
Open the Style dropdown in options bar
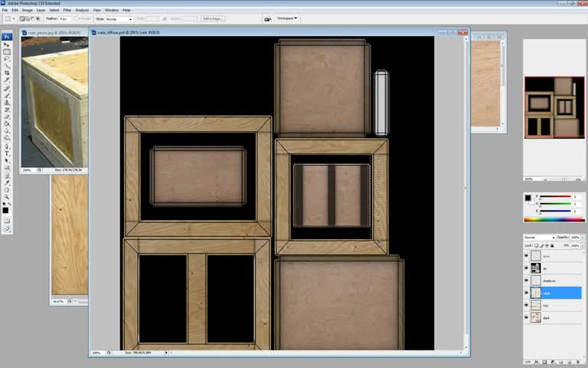click(x=120, y=18)
